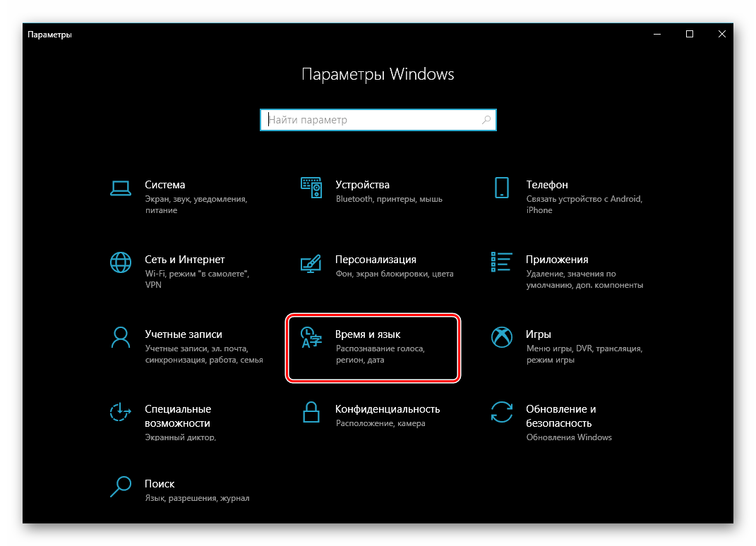Open the Игры Xbox icon
The height and width of the screenshot is (546, 756).
(501, 336)
